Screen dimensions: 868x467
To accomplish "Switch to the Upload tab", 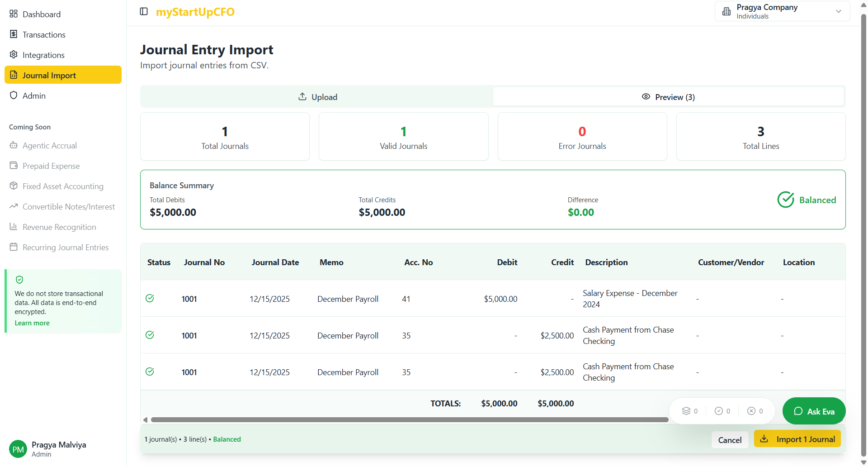I will [x=317, y=96].
